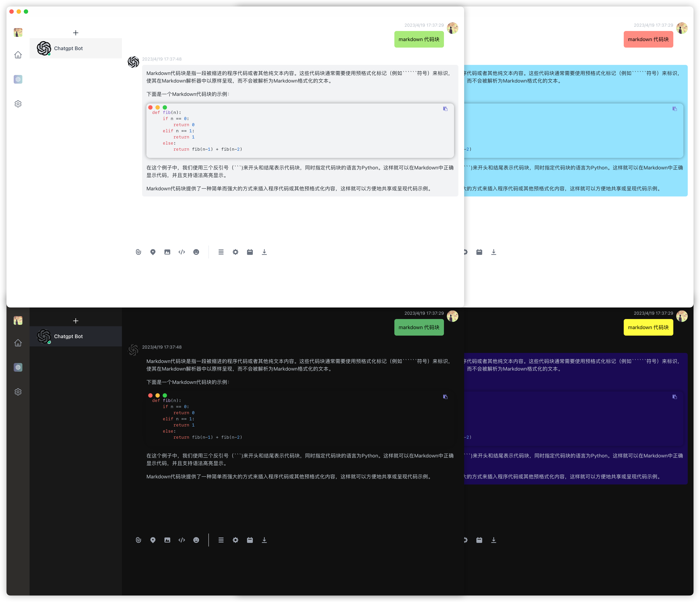Open emoji picker in light window toolbar
This screenshot has height=602, width=700.
196,252
